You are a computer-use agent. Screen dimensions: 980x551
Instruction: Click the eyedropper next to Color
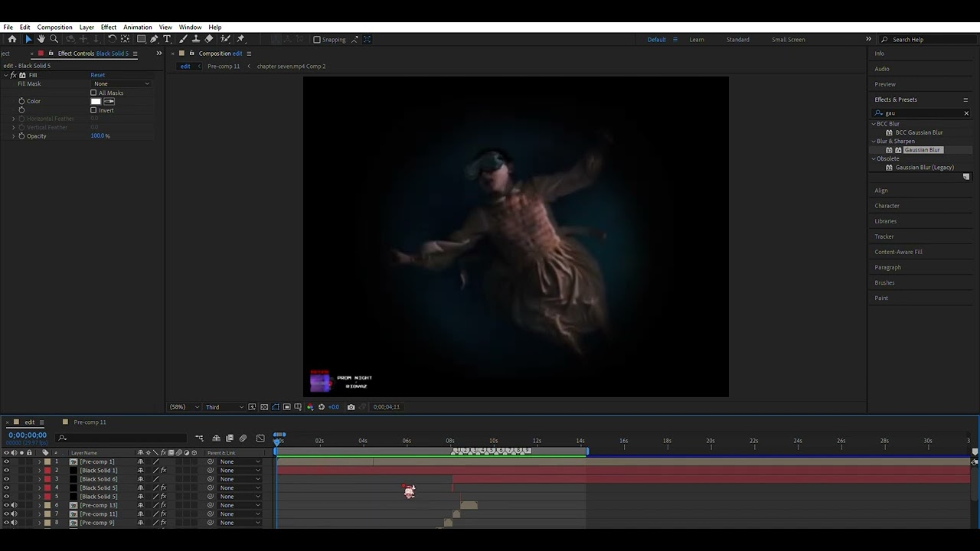109,101
